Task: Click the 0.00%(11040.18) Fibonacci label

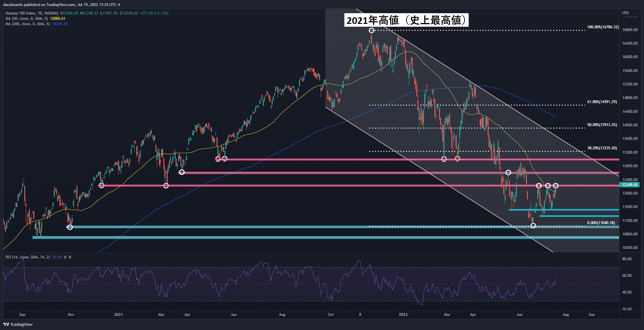Action: [x=601, y=223]
